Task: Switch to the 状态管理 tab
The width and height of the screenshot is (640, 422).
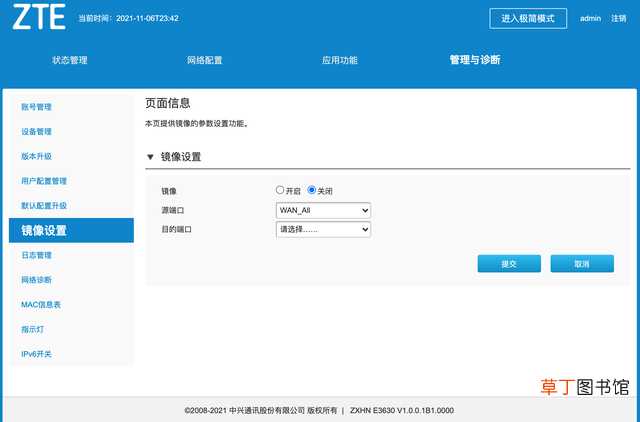Action: (x=70, y=60)
